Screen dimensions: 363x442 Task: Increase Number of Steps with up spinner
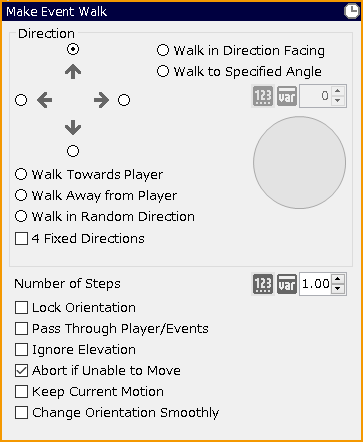point(338,279)
